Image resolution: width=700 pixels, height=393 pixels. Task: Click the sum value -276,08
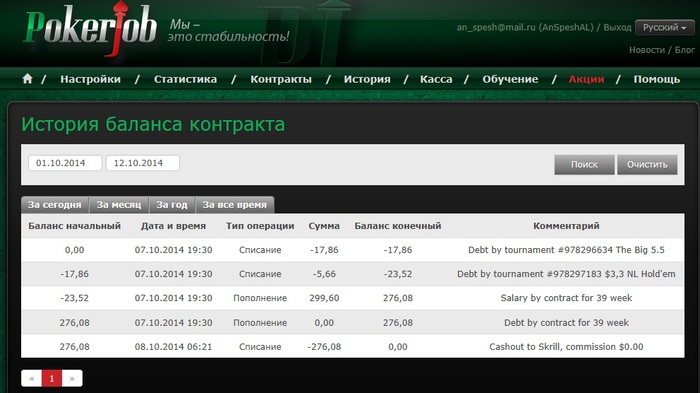pyautogui.click(x=324, y=347)
